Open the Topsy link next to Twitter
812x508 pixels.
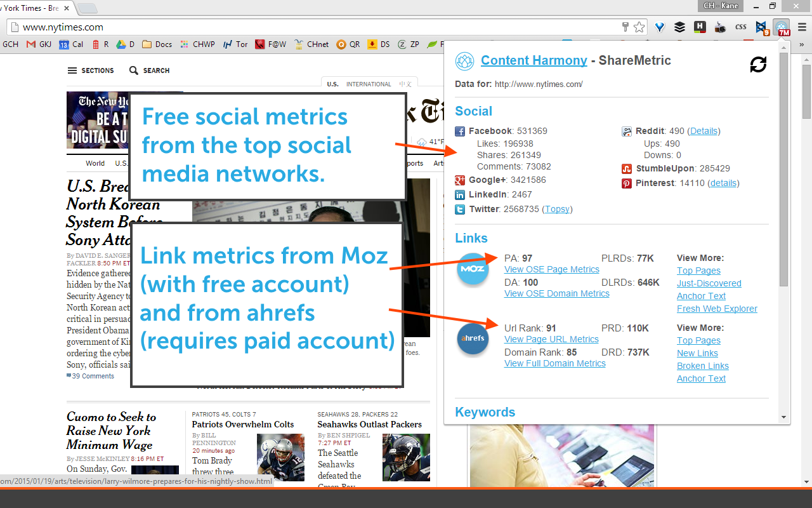pyautogui.click(x=558, y=209)
